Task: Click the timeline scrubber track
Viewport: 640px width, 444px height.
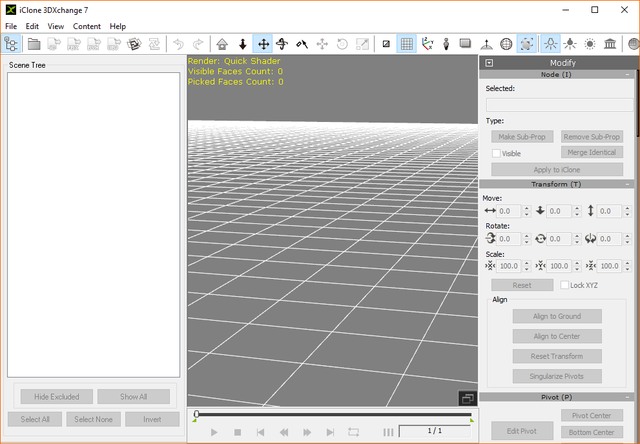Action: (333, 414)
